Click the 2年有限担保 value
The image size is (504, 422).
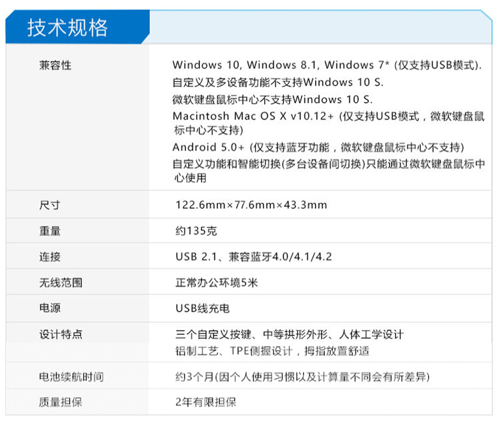click(206, 402)
